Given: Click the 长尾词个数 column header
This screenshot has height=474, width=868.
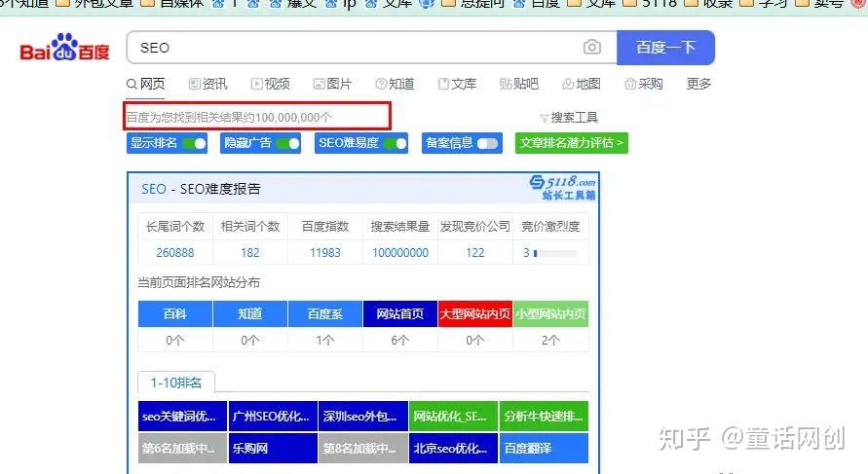Looking at the screenshot, I should click(175, 226).
